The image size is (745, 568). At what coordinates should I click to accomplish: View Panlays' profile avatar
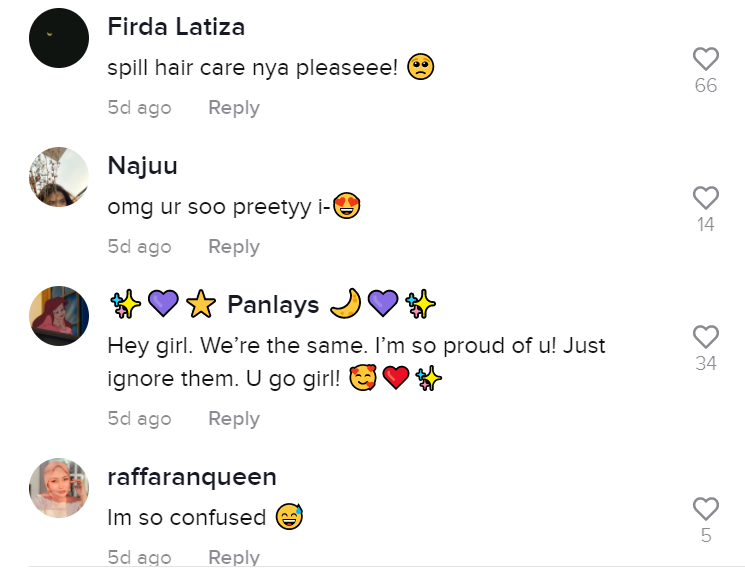(59, 316)
